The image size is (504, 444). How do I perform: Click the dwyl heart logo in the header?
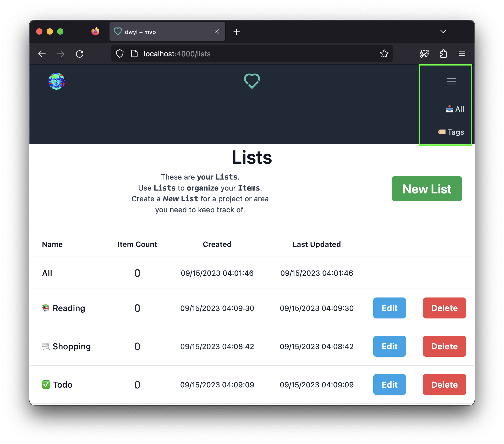coord(252,81)
